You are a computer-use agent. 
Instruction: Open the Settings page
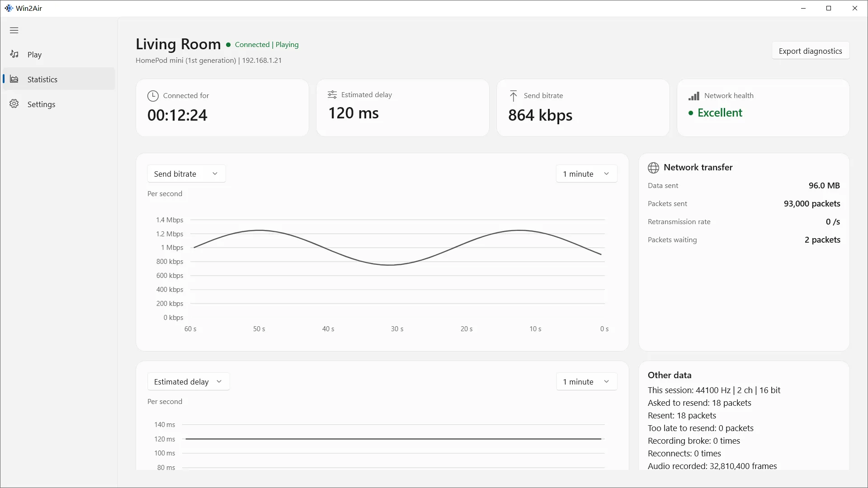(59, 104)
